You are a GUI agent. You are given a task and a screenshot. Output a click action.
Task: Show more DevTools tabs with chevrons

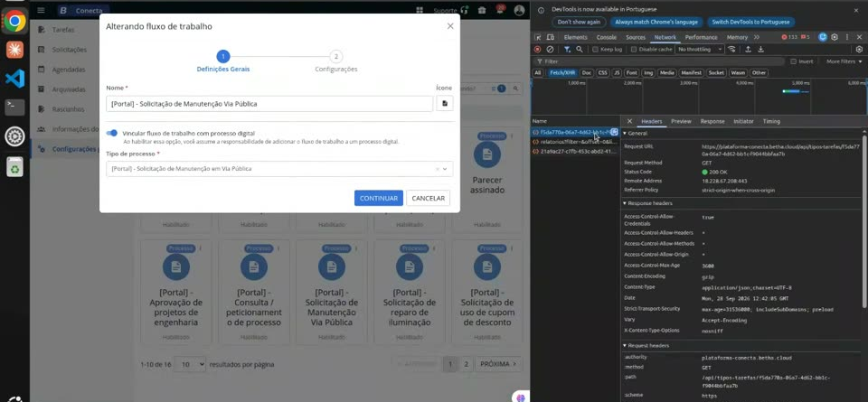(757, 37)
